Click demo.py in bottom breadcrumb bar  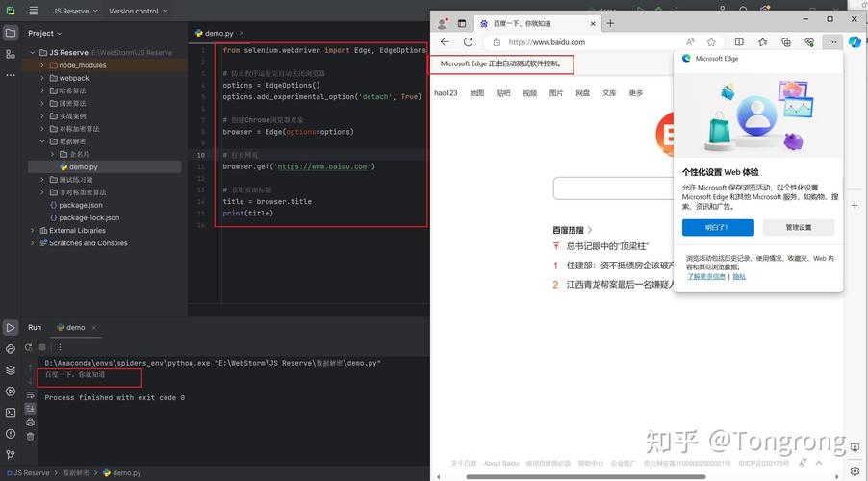[122, 472]
